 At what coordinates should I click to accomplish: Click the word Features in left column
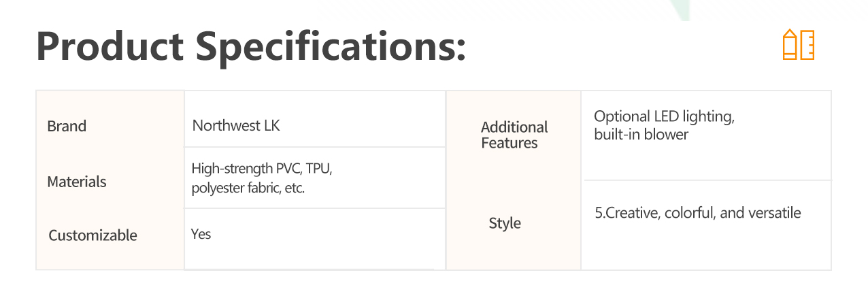coord(509,143)
